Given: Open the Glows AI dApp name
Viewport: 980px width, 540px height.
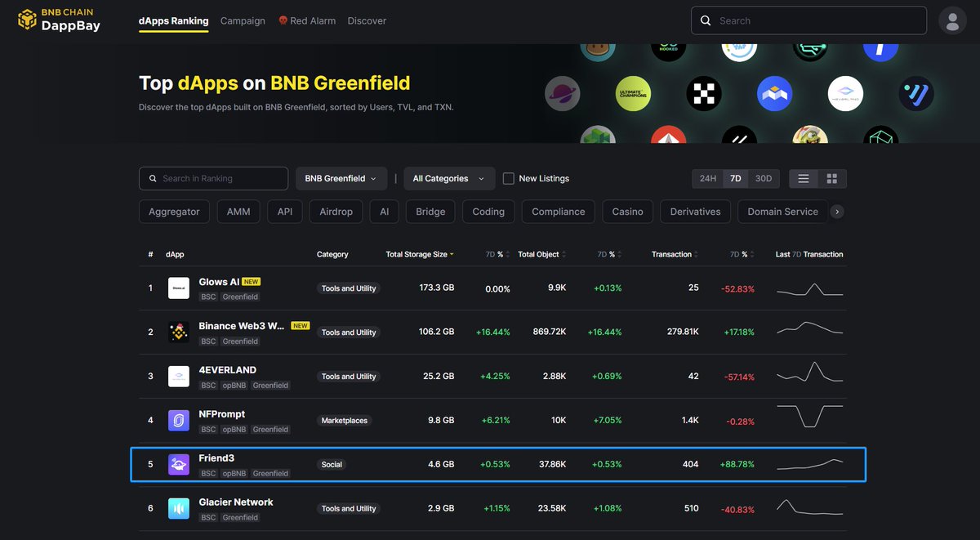Looking at the screenshot, I should (219, 282).
